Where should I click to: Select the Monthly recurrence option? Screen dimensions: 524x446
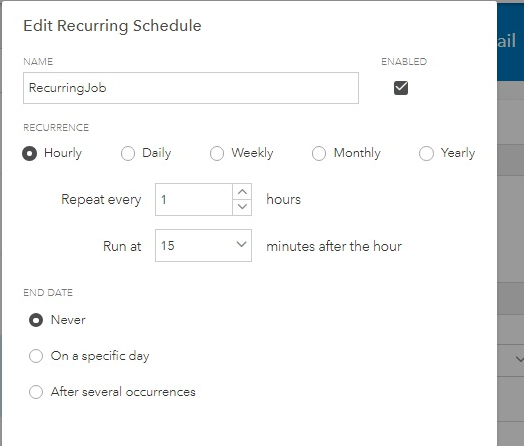click(319, 153)
